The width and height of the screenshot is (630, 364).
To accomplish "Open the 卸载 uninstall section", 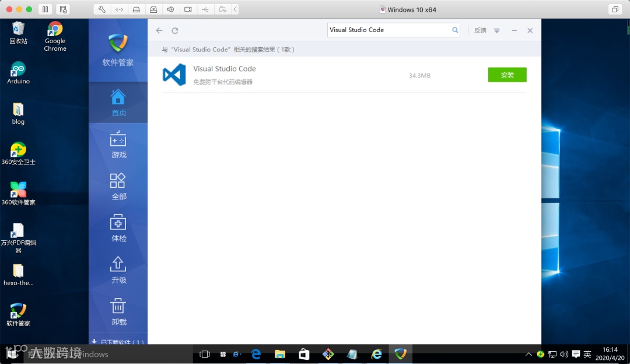I will [x=118, y=311].
